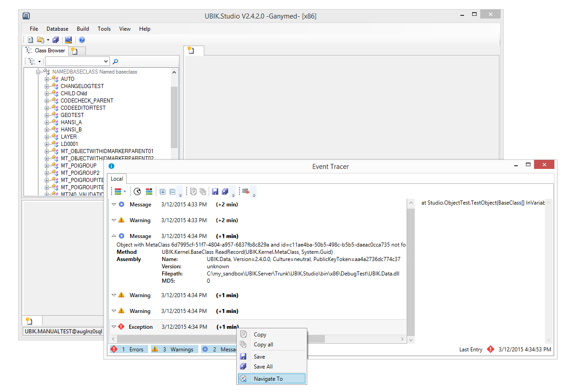Click the expand all plus icon
The width and height of the screenshot is (572, 392).
(x=163, y=191)
